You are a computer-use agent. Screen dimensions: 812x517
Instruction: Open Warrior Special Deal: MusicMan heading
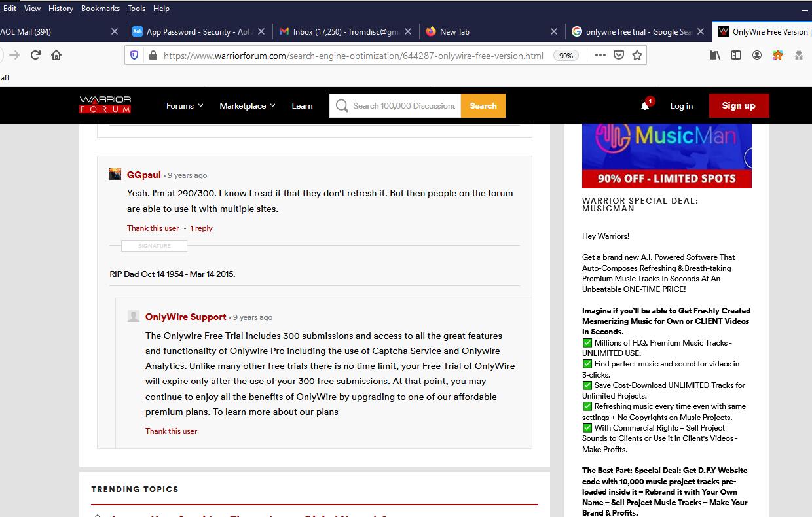(640, 205)
